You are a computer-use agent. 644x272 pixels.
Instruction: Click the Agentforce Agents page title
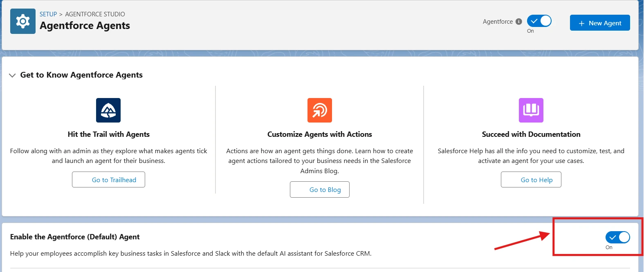tap(85, 26)
